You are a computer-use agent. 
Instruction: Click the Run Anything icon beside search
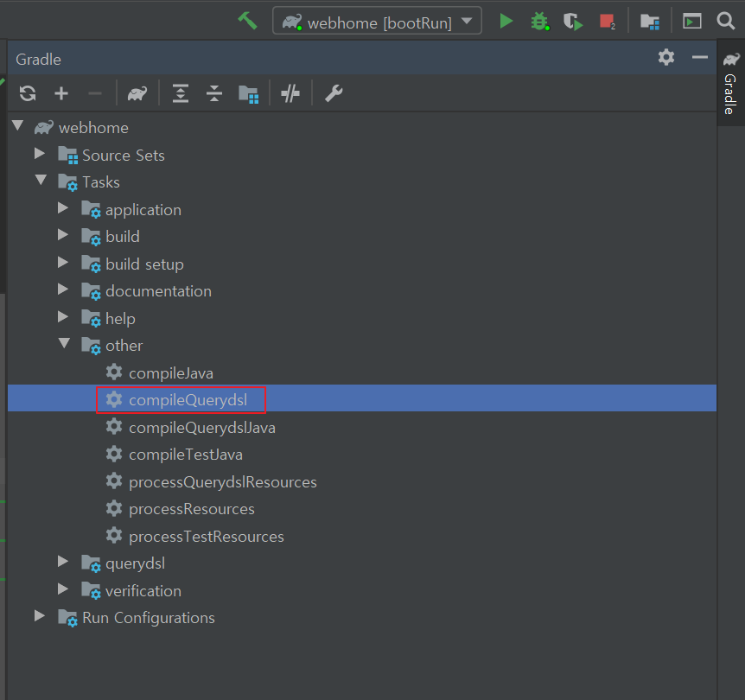coord(691,21)
